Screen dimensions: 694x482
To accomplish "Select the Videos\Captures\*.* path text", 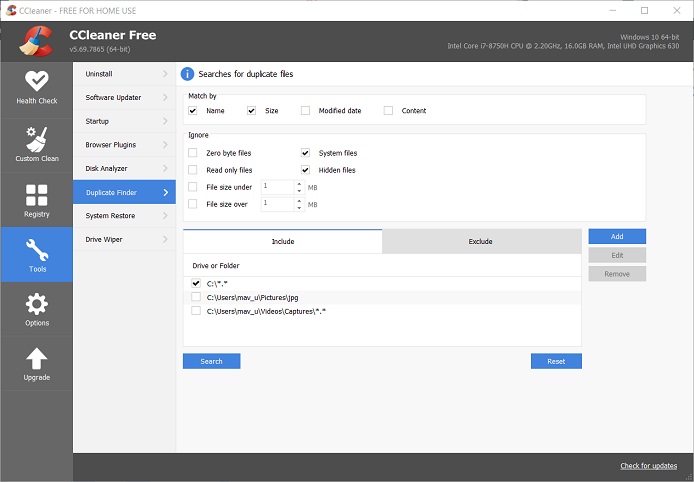I will point(266,311).
